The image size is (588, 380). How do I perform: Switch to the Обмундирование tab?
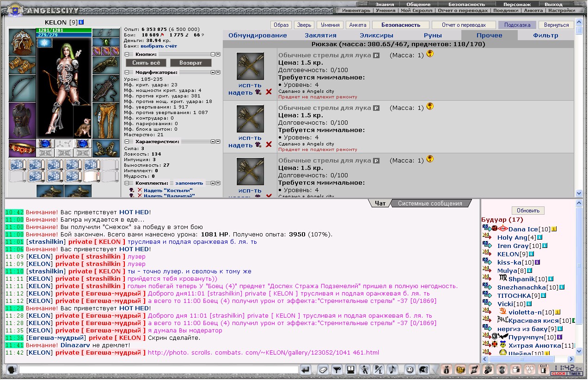click(257, 36)
